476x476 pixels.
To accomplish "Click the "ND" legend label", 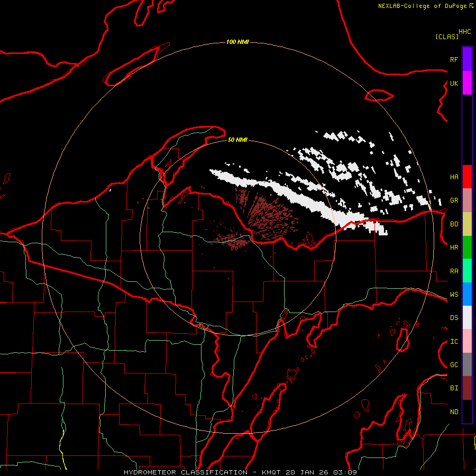I will (454, 412).
